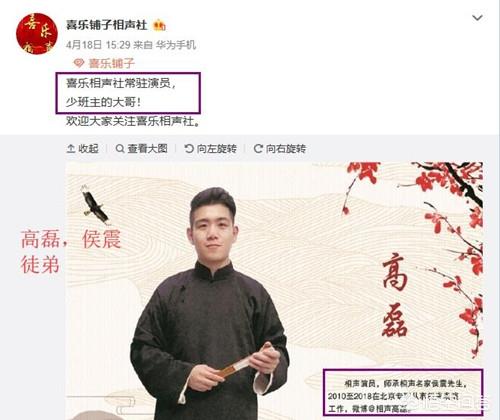Click the clockwise rotate arrow icon
The height and width of the screenshot is (420, 500).
tap(258, 149)
